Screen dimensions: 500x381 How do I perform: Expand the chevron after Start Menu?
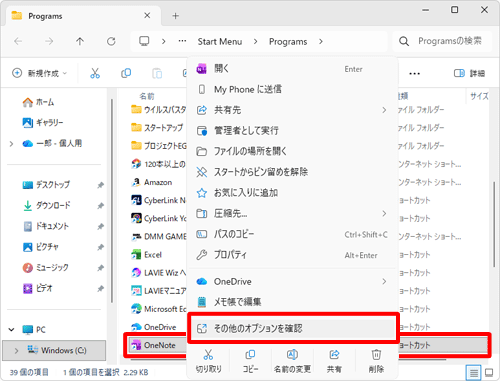point(255,41)
